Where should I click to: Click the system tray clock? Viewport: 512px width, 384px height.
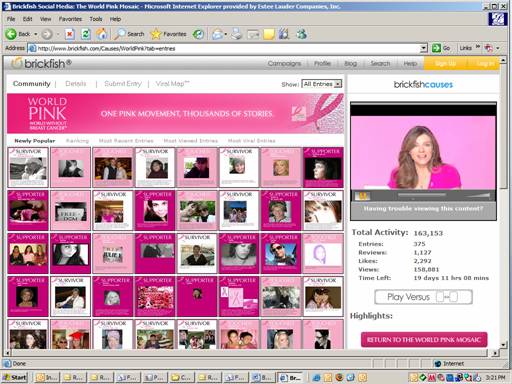[x=495, y=377]
